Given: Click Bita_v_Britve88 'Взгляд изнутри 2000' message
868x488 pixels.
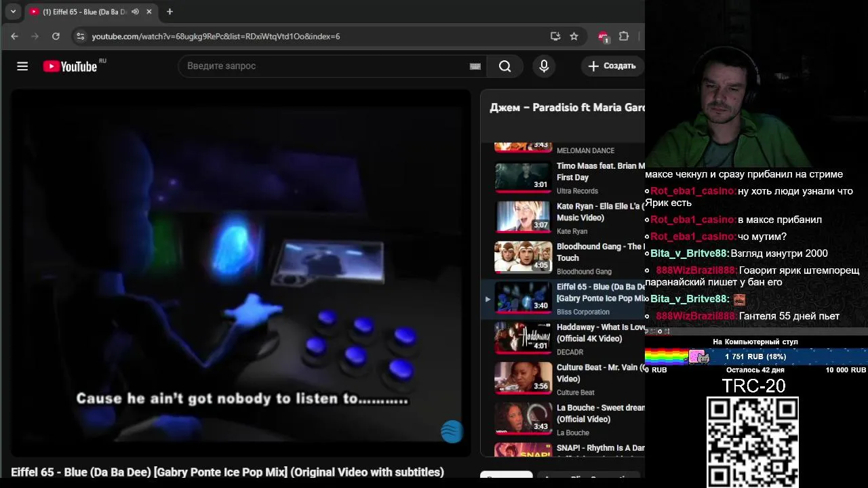Looking at the screenshot, I should click(736, 253).
